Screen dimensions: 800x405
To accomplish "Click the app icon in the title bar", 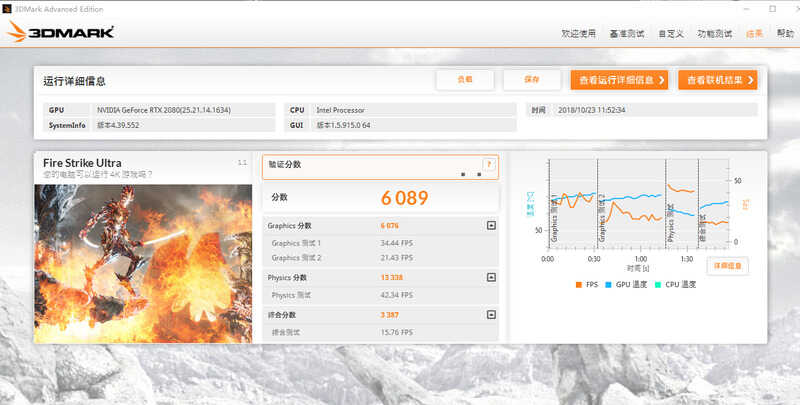I will pyautogui.click(x=7, y=9).
